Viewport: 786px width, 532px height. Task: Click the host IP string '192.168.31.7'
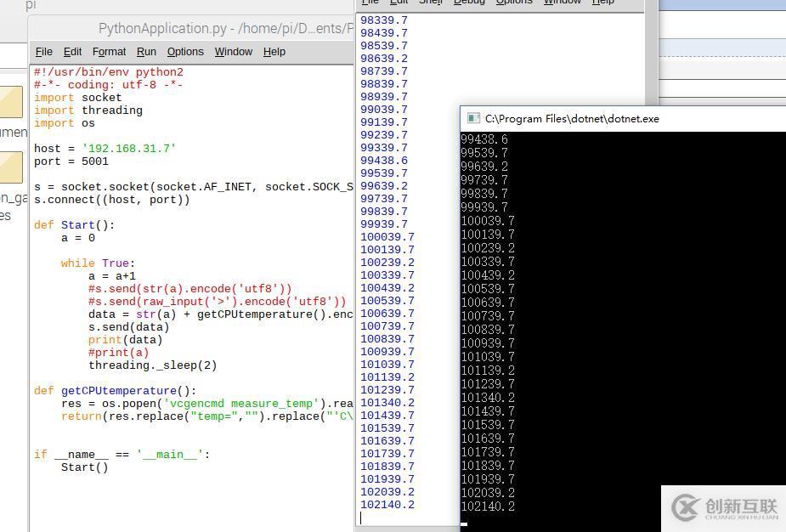pyautogui.click(x=129, y=149)
